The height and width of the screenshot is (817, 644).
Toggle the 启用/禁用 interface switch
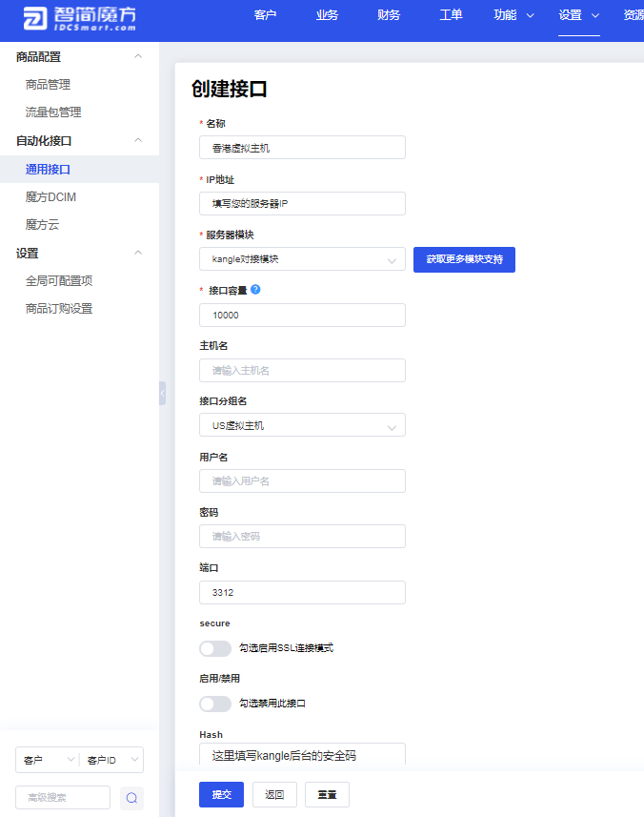click(215, 704)
